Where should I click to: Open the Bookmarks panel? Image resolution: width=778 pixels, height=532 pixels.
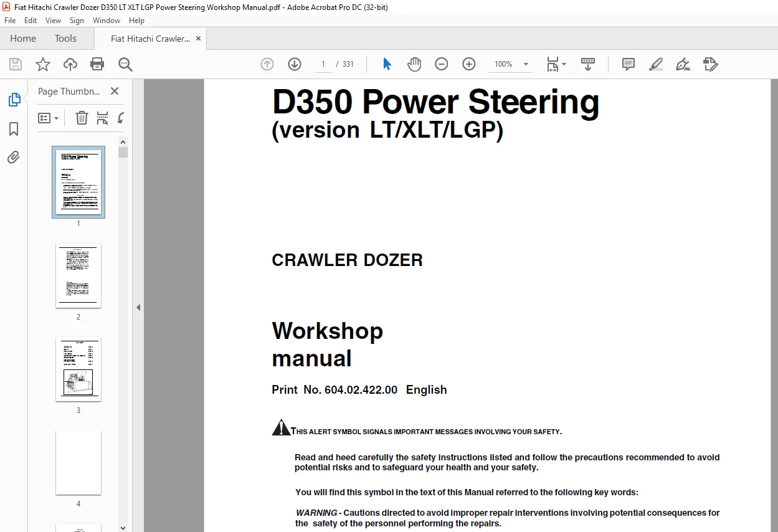tap(14, 129)
